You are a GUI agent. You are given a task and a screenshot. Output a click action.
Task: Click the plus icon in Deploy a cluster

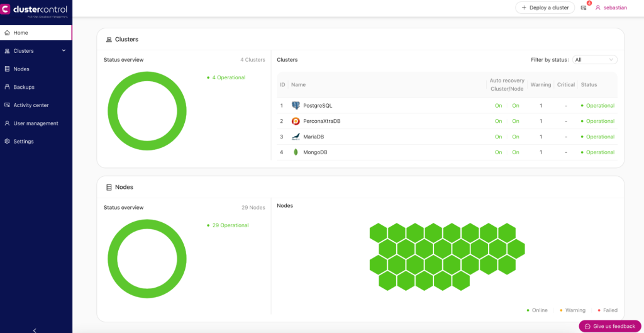[524, 8]
